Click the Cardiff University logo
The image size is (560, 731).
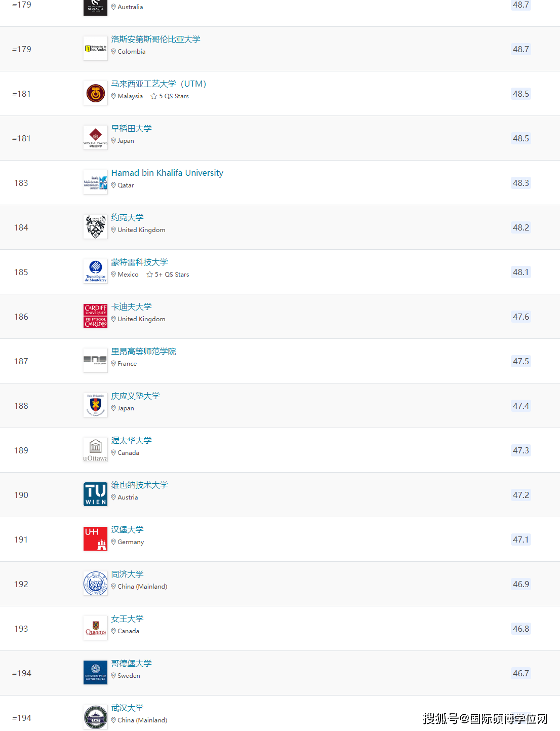coord(95,316)
